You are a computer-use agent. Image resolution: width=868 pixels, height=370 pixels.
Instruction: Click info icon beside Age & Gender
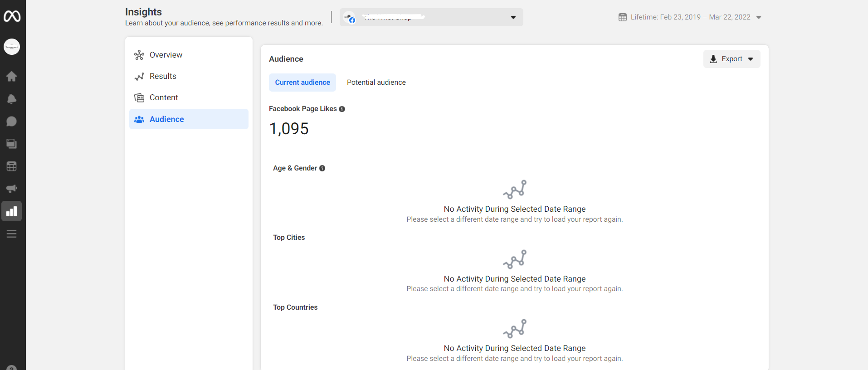[322, 168]
